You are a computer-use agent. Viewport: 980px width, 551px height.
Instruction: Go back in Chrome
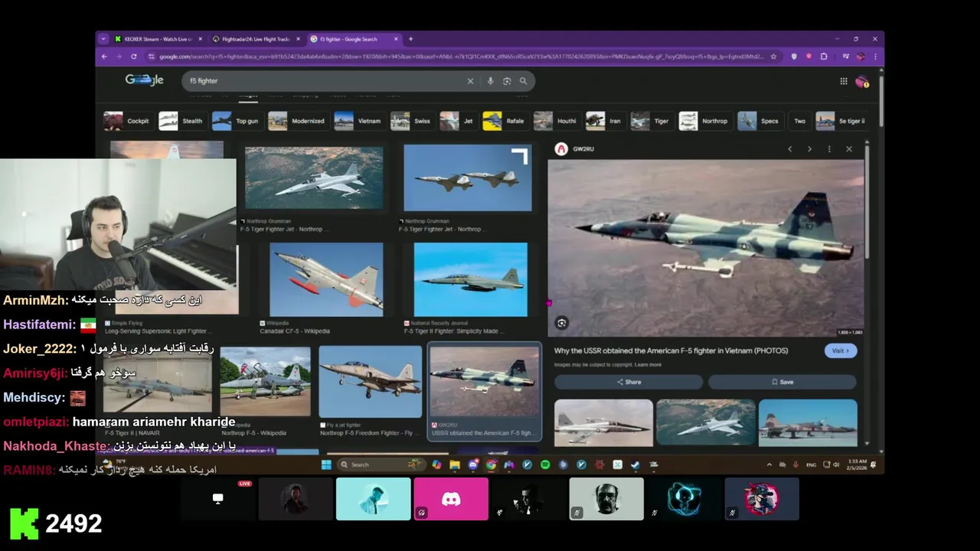point(104,57)
